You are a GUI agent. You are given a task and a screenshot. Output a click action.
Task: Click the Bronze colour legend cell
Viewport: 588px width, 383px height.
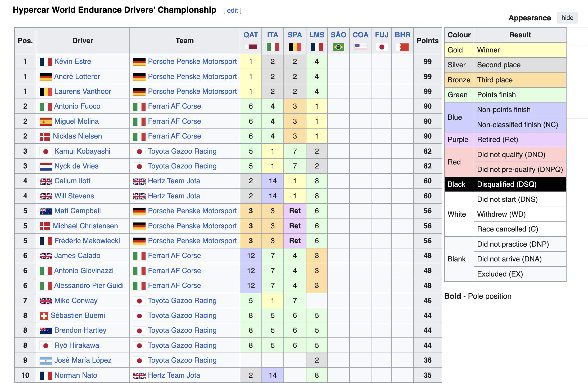coord(459,80)
